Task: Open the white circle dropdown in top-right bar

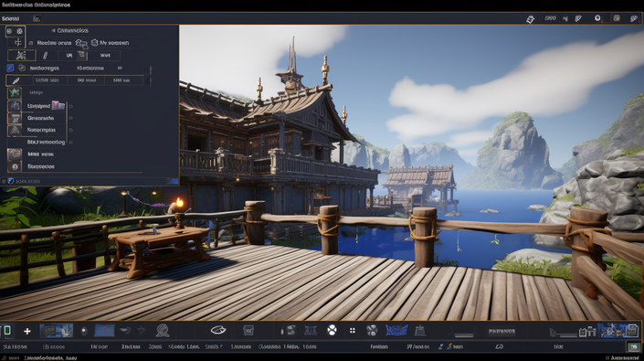Action: click(597, 18)
